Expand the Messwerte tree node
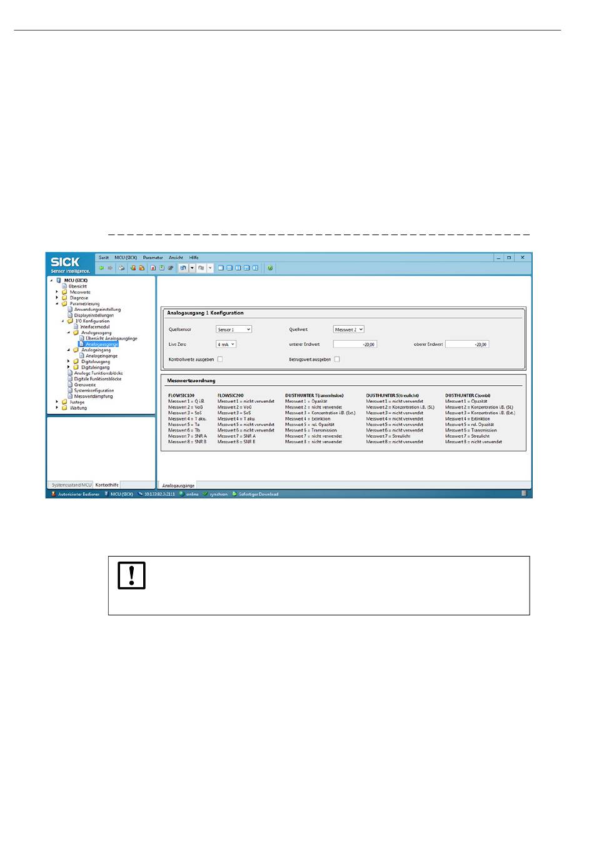 click(x=57, y=292)
